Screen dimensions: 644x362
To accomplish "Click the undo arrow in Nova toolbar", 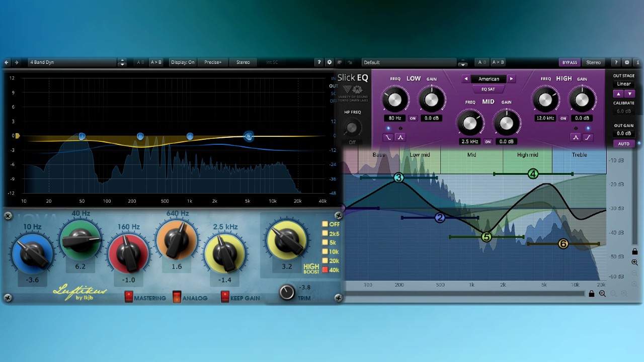I will (7, 62).
